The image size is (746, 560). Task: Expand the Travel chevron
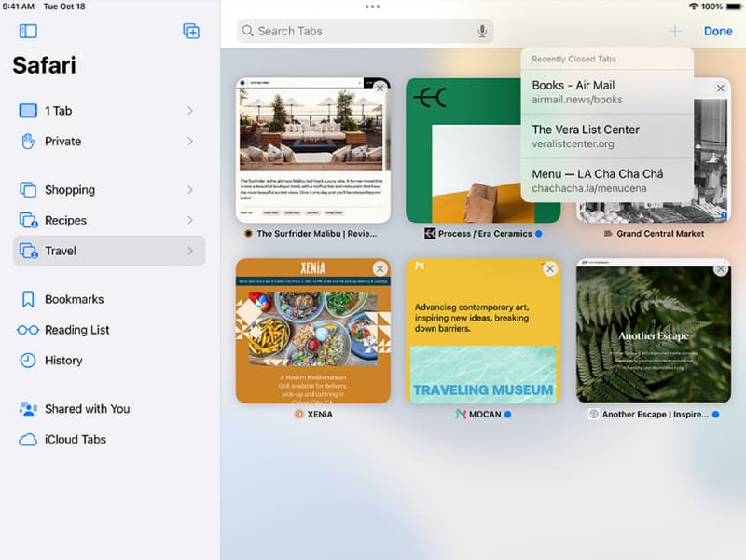coord(190,251)
